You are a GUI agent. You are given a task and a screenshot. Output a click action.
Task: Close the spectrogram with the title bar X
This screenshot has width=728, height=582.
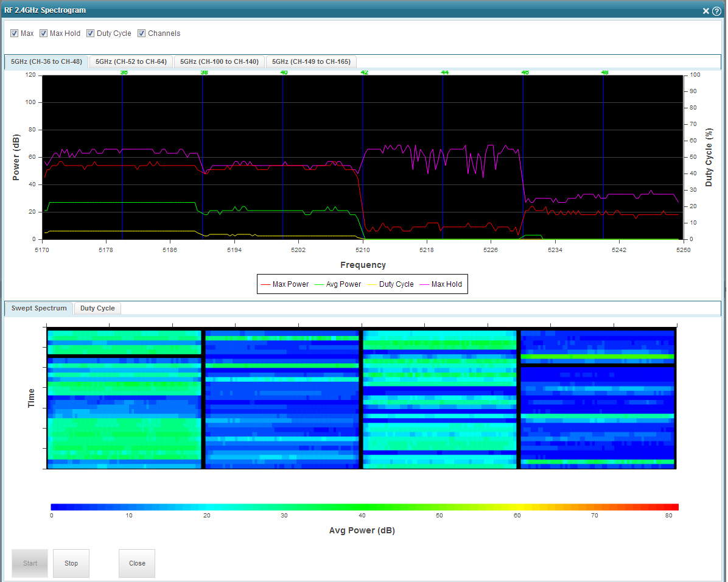pyautogui.click(x=706, y=10)
